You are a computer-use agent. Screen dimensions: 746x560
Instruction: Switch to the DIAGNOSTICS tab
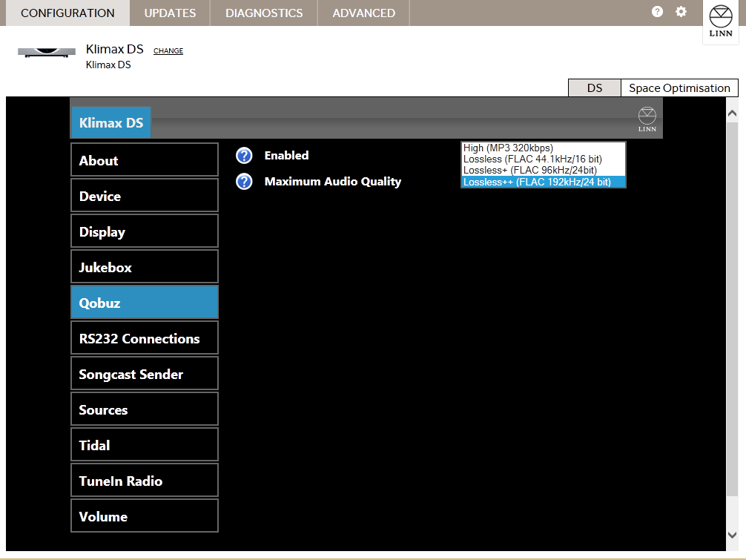pos(264,13)
